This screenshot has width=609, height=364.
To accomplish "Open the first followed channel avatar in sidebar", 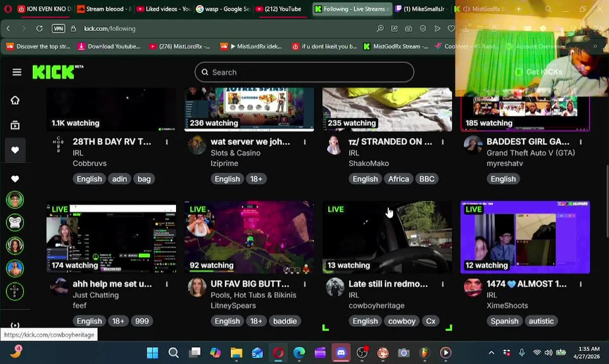I will (15, 200).
